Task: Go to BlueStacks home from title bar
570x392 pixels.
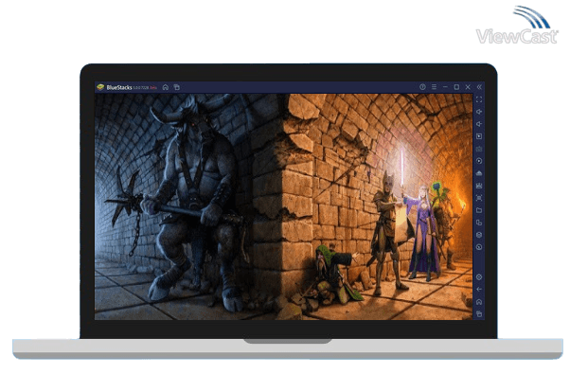Action: (166, 87)
